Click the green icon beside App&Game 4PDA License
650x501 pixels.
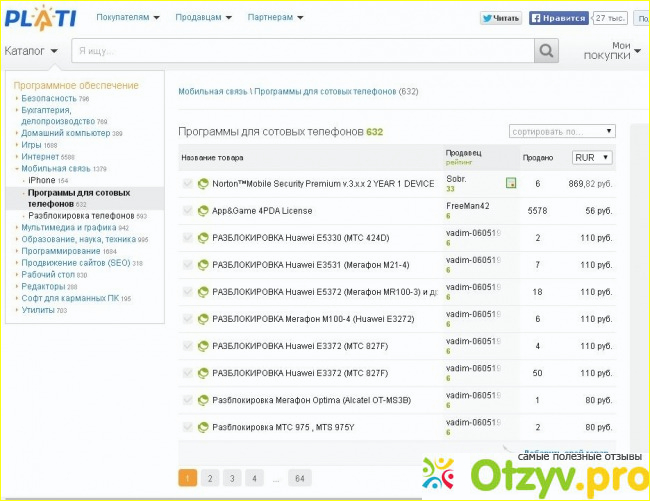coord(203,211)
